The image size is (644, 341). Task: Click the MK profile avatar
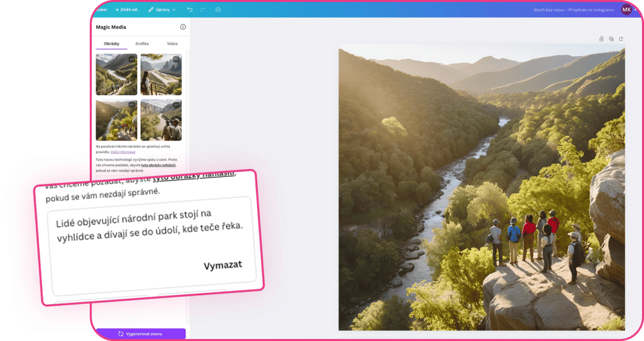point(626,9)
